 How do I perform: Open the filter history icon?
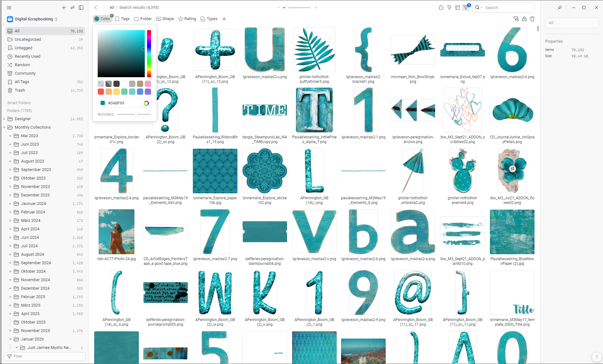tap(516, 19)
